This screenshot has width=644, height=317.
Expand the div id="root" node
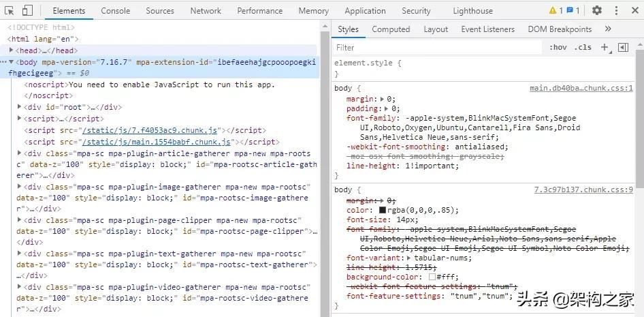[x=20, y=107]
